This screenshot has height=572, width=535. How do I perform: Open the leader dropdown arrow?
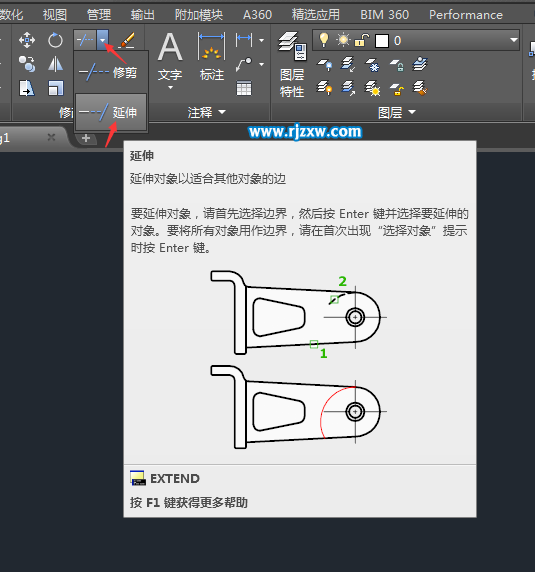click(x=262, y=64)
